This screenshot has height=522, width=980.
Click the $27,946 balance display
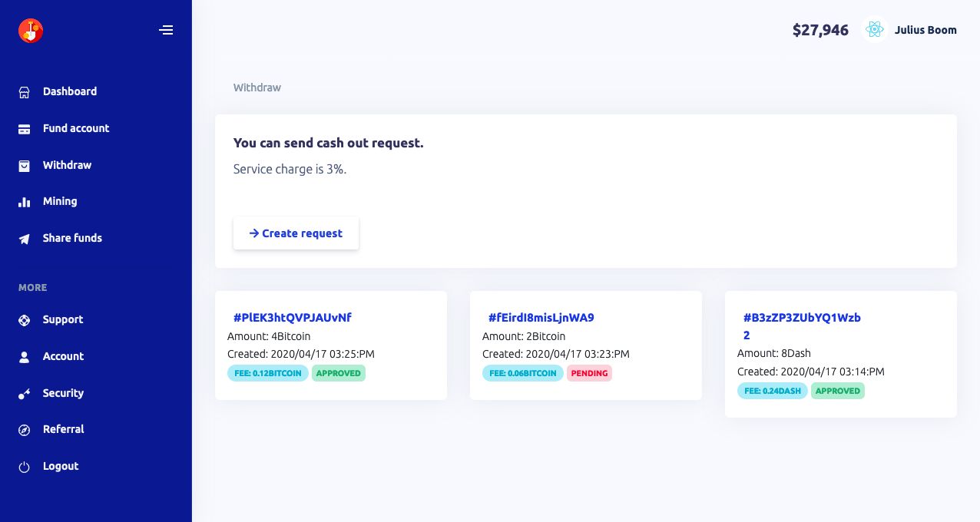pos(820,31)
